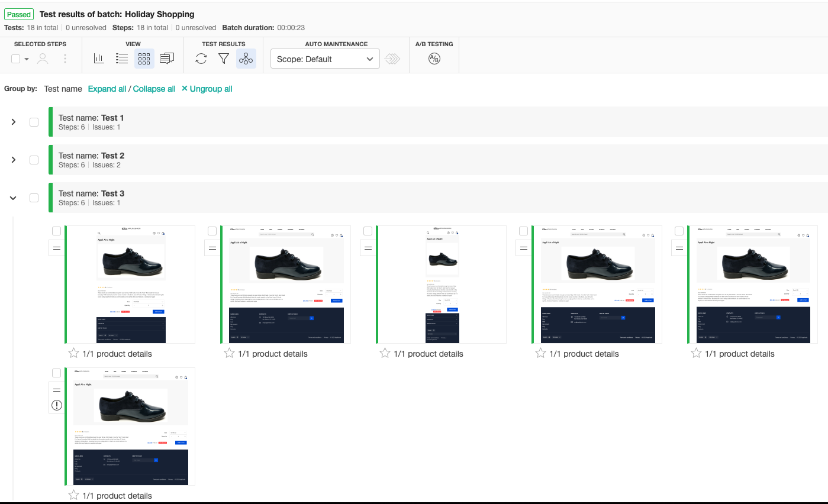Collapse the Test 3 group chevron
This screenshot has height=504, width=828.
[x=14, y=198]
